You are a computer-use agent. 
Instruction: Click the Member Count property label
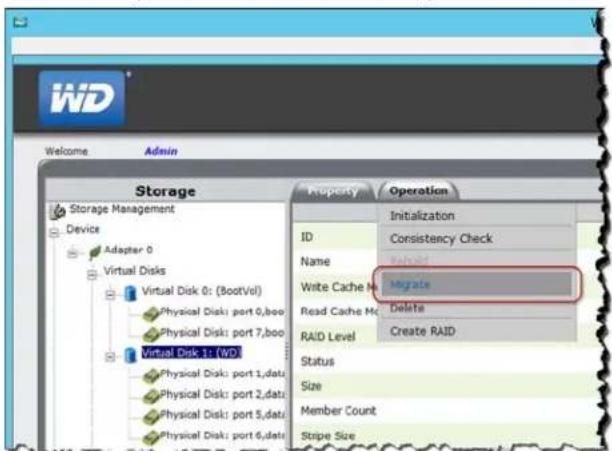338,410
